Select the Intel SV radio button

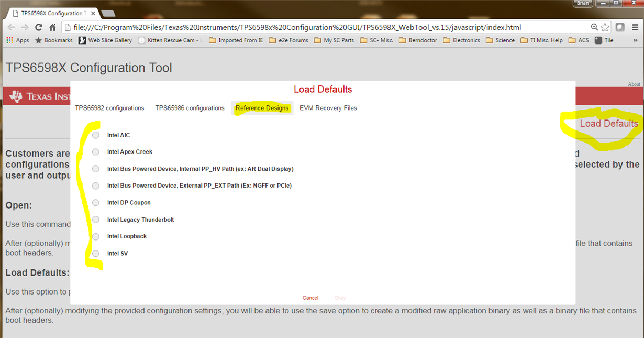(95, 254)
